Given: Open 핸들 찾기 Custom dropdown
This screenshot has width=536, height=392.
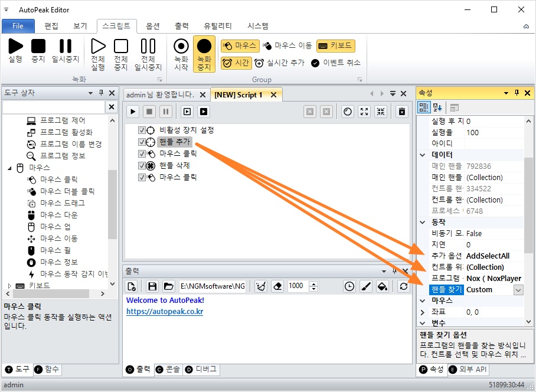Looking at the screenshot, I should (518, 290).
